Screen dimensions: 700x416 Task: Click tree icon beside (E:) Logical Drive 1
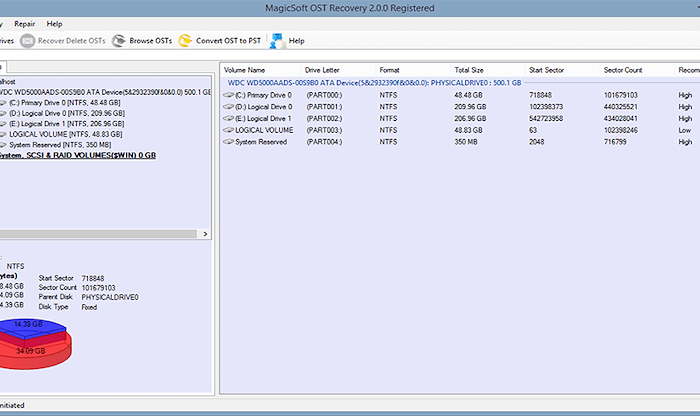pos(3,124)
